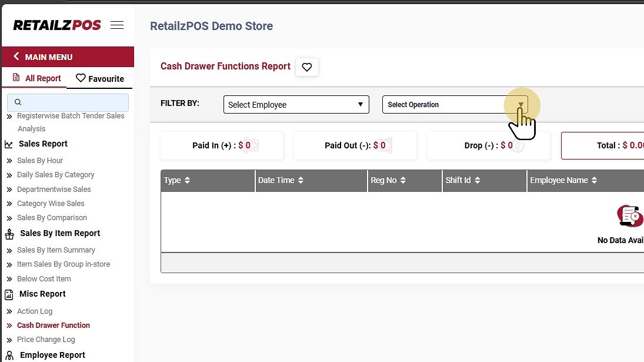Switch to the Favourite tab
The image size is (644, 362).
(x=100, y=78)
